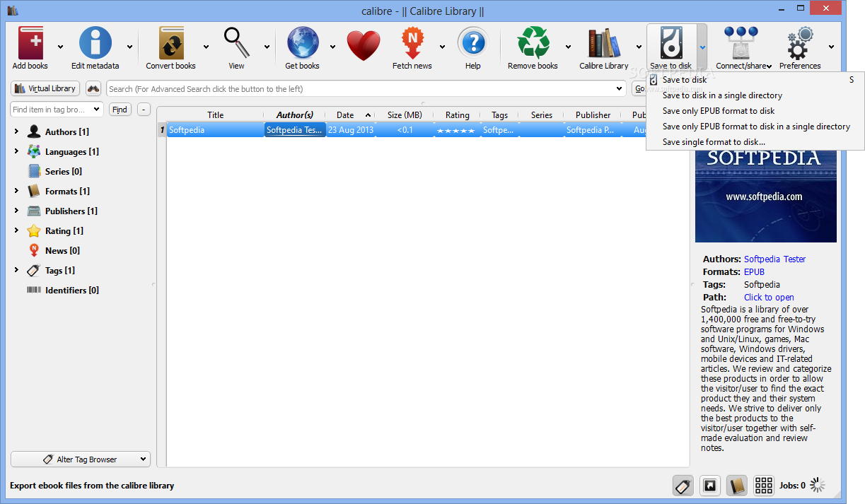Click the Virtual Library button
The width and height of the screenshot is (865, 504).
pos(45,89)
